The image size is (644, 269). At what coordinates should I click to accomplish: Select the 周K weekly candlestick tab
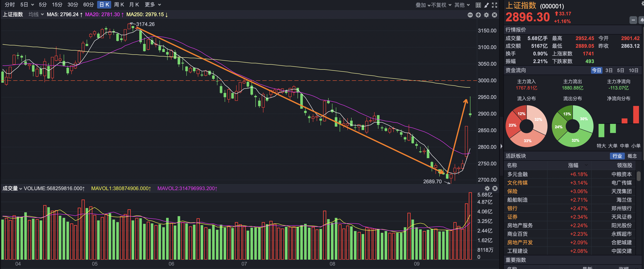pos(119,5)
